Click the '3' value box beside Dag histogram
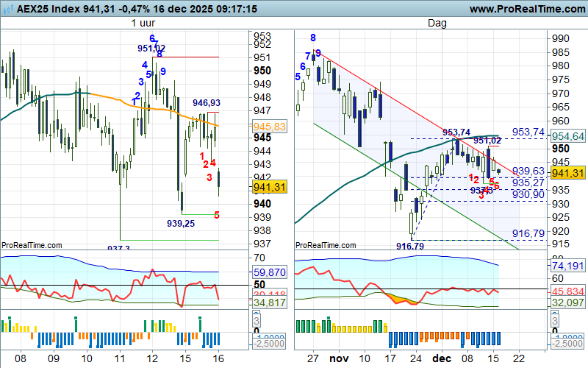The height and width of the screenshot is (368, 588). click(x=555, y=321)
